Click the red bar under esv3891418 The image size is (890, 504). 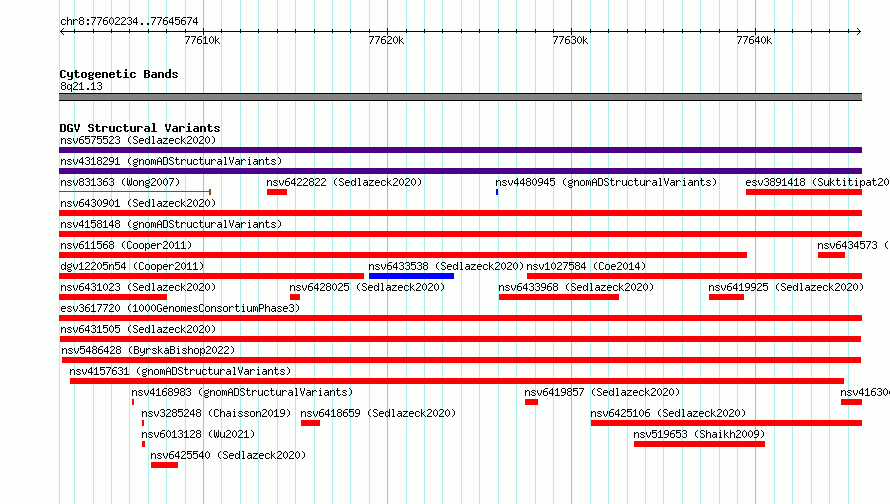(804, 192)
